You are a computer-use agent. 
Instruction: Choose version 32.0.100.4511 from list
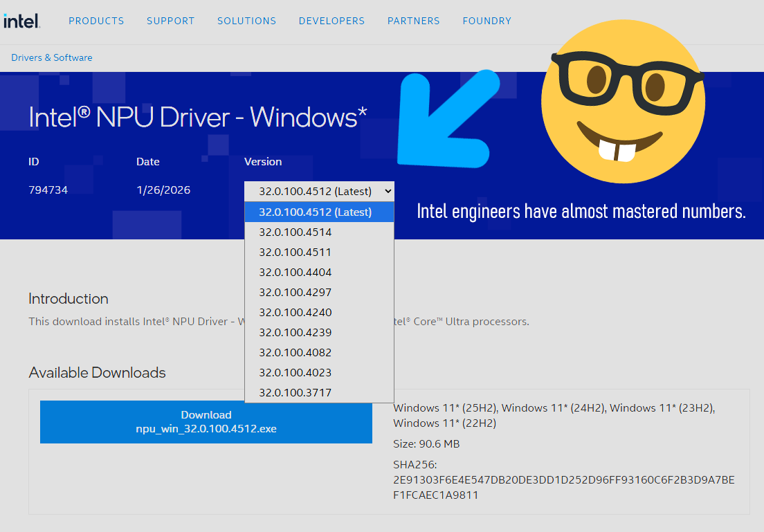[295, 253]
